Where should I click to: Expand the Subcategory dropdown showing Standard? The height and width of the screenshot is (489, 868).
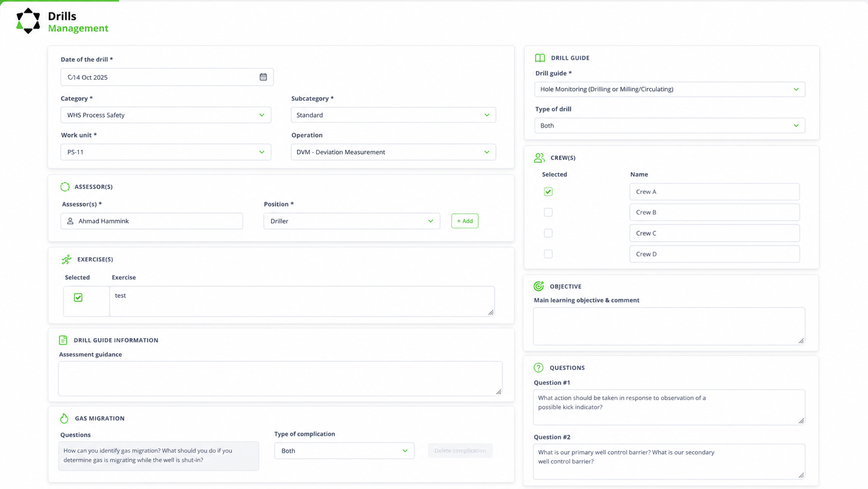click(393, 115)
